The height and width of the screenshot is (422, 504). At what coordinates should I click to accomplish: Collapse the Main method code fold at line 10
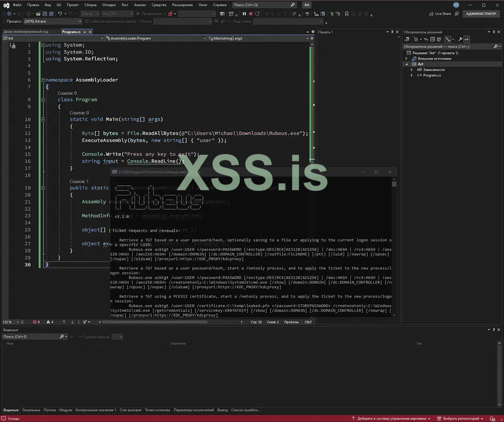coord(43,119)
